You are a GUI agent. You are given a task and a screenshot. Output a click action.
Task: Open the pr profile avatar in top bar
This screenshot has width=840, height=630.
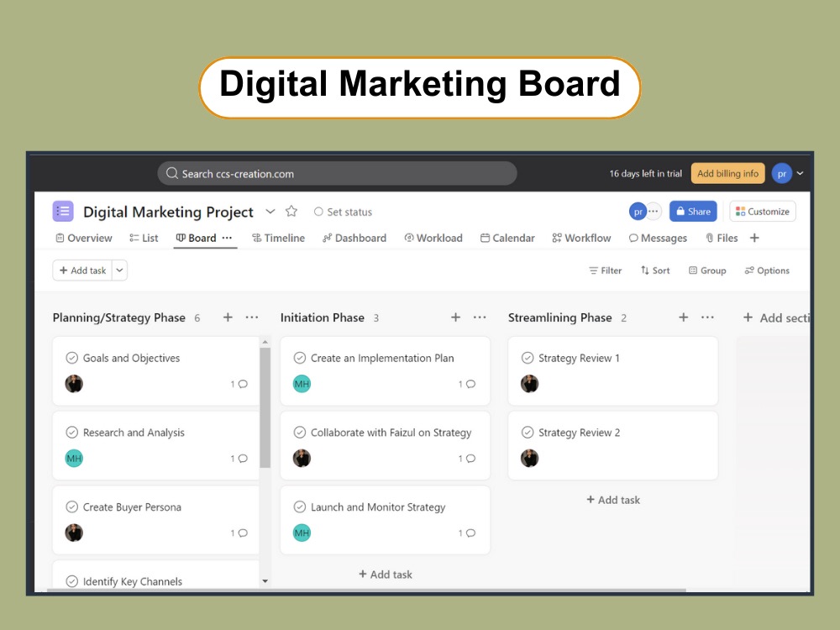tap(781, 174)
